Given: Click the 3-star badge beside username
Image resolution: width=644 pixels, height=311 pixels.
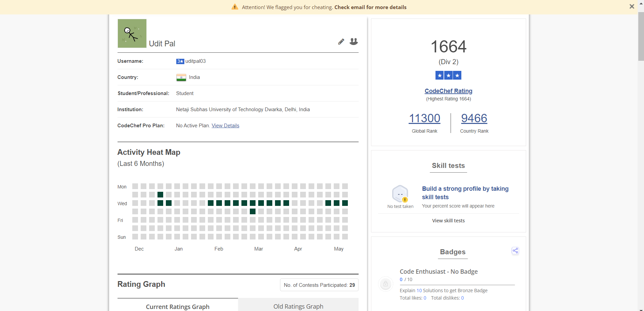Looking at the screenshot, I should pyautogui.click(x=180, y=61).
